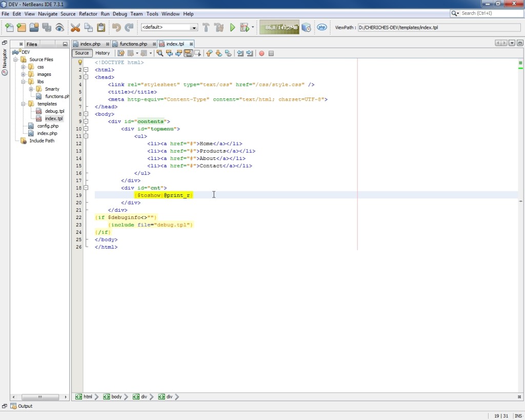Minimize the Files panel

coord(65,44)
